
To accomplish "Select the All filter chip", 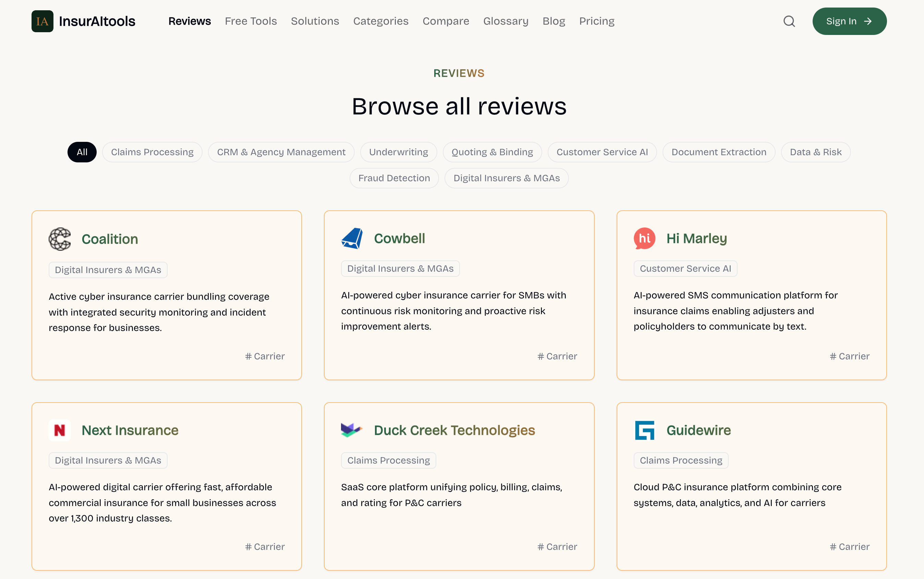I will (82, 152).
